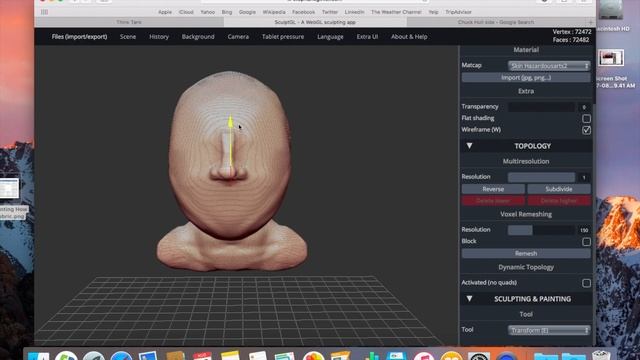Open the Facebook bookmark link

point(303,12)
